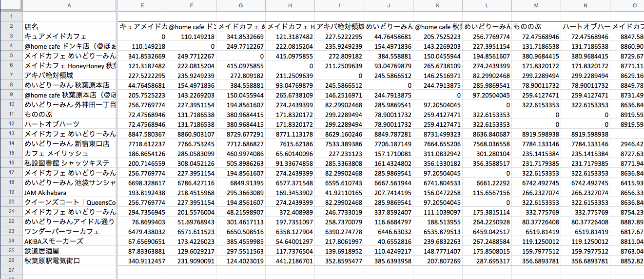This screenshot has height=279, width=644.
Task: Click the cell containing 6661.22292
Action: coord(487,182)
